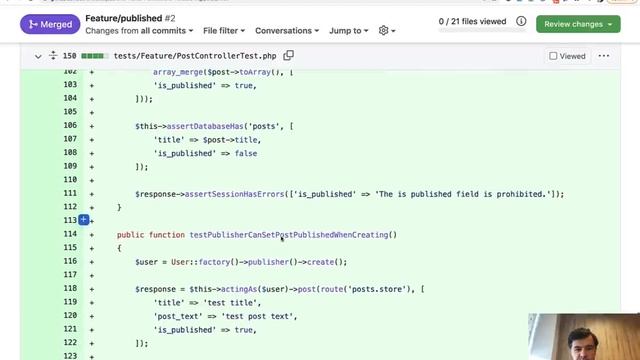Open the three-dot file options menu
Image resolution: width=640 pixels, height=360 pixels.
click(x=604, y=56)
